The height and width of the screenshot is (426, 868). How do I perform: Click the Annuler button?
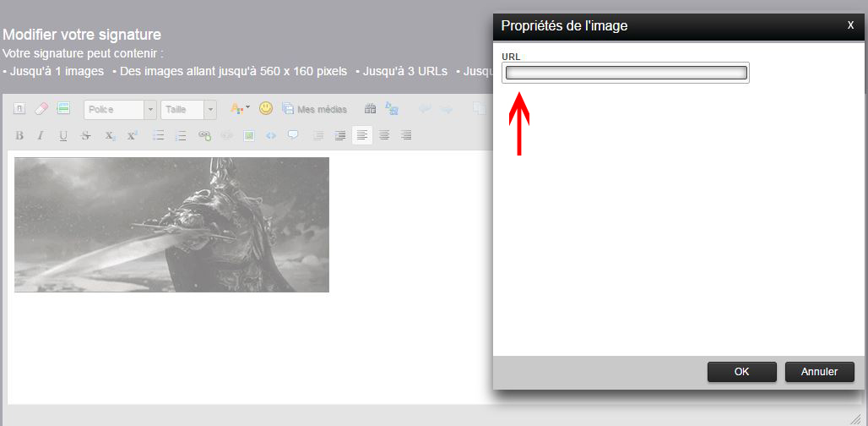click(819, 372)
